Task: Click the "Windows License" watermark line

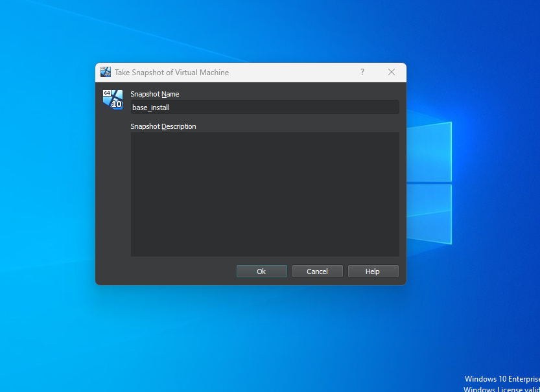Action: [502, 389]
